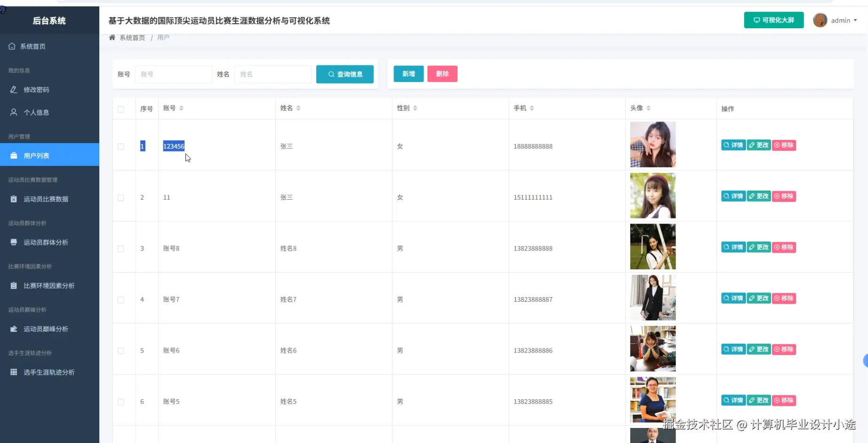The height and width of the screenshot is (443, 868).
Task: Open the avatar thumbnail for 账号8
Action: [x=653, y=247]
